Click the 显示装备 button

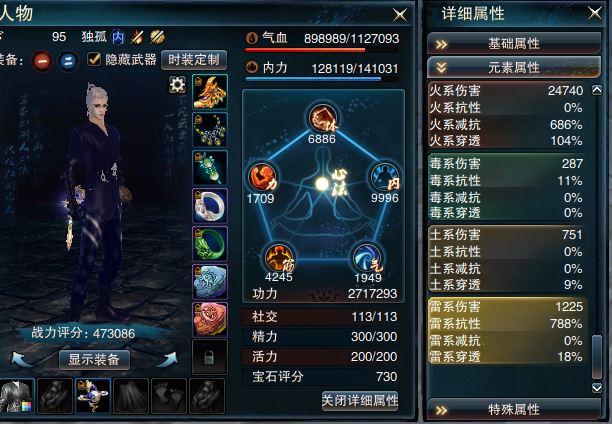click(x=94, y=359)
